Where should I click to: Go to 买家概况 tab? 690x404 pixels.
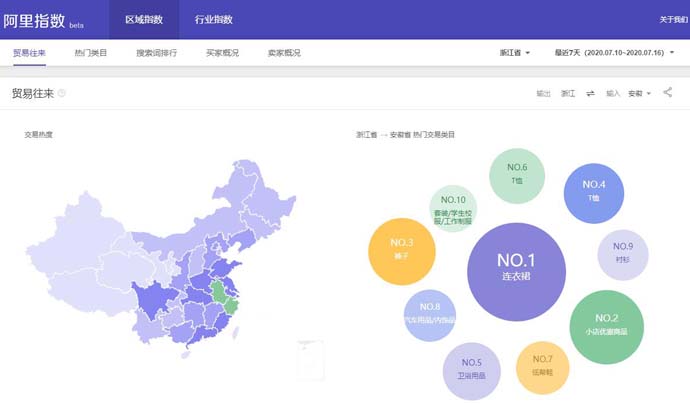tap(222, 52)
